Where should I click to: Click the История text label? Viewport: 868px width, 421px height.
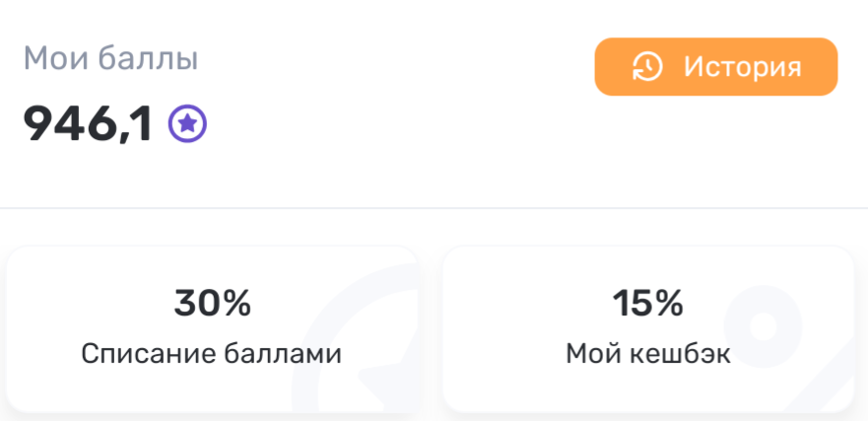point(743,67)
